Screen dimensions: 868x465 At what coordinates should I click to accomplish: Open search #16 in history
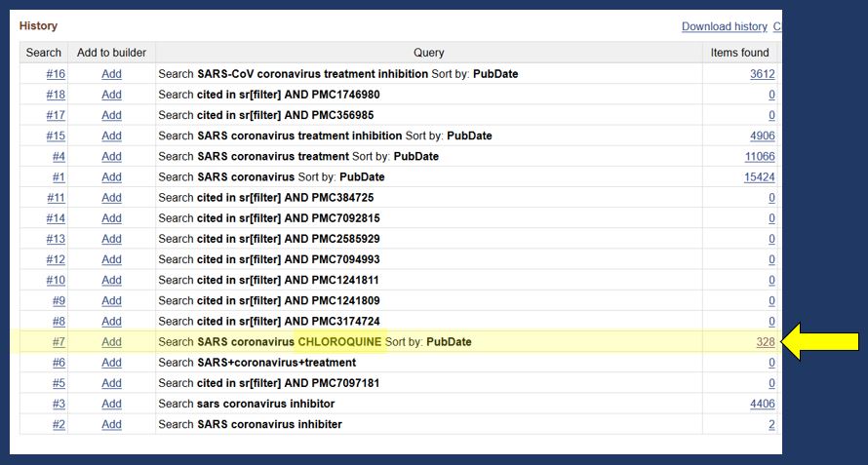click(x=56, y=74)
